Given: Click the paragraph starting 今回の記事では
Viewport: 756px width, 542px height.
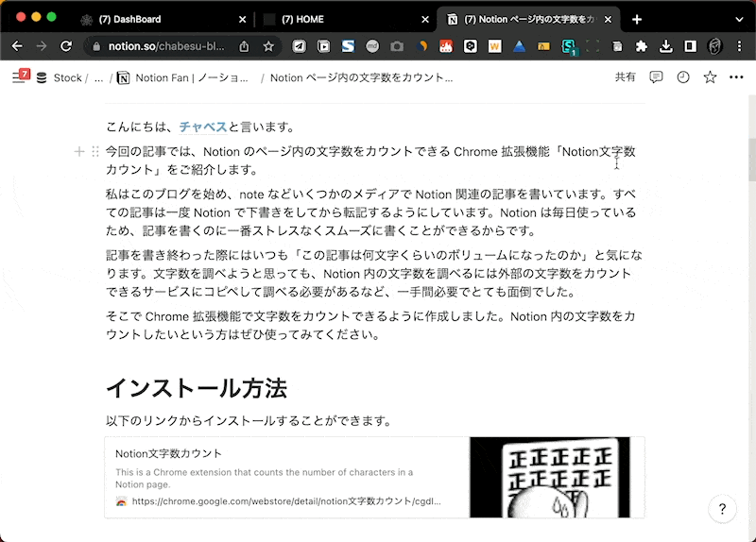Looking at the screenshot, I should coord(370,161).
